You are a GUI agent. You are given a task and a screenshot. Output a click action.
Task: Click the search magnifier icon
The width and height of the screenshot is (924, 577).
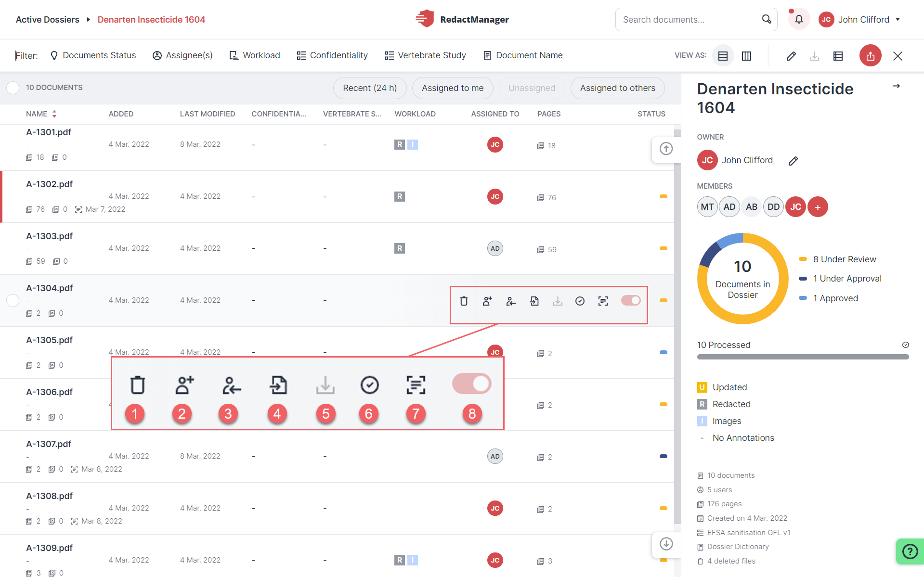[767, 19]
